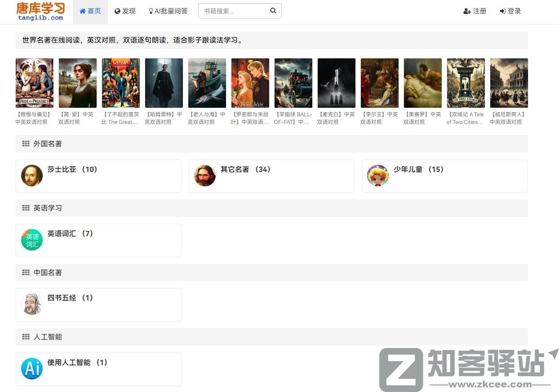
Task: Open the 老人与海 book cover
Action: 207,83
